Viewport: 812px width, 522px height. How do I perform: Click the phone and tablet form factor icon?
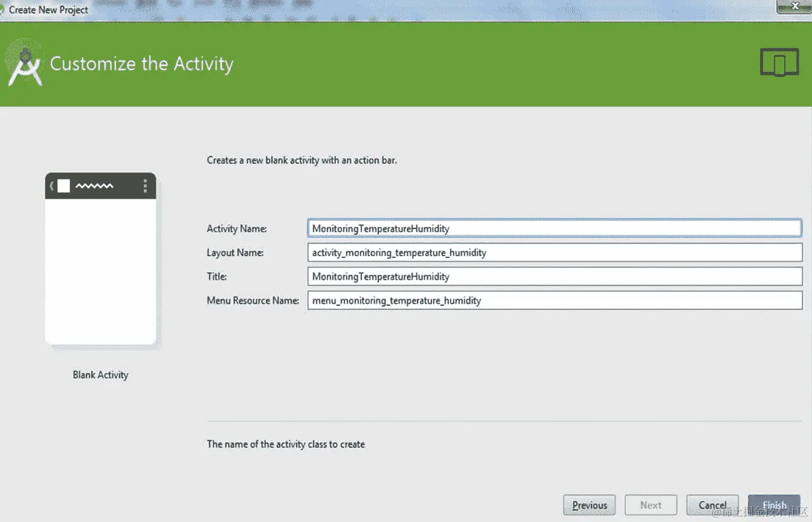click(779, 62)
